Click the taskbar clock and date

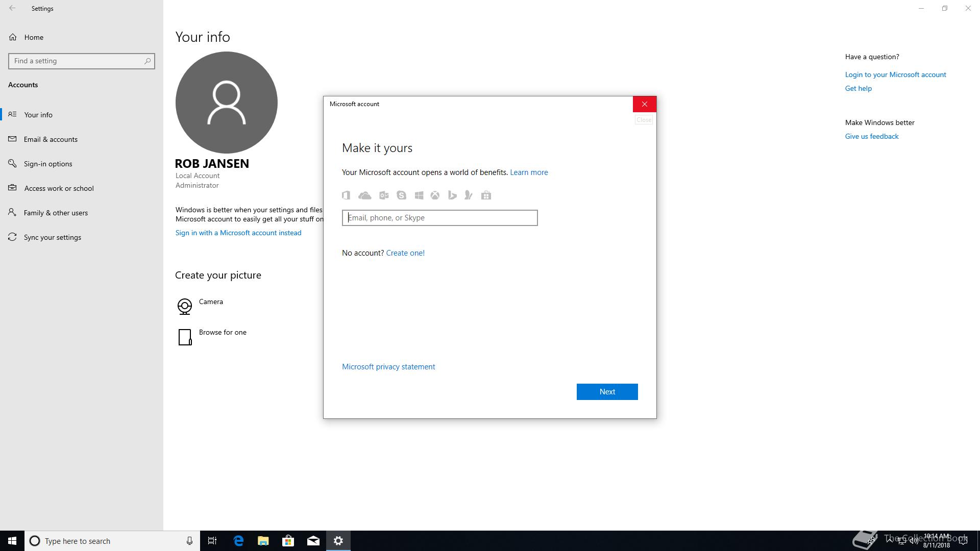936,541
